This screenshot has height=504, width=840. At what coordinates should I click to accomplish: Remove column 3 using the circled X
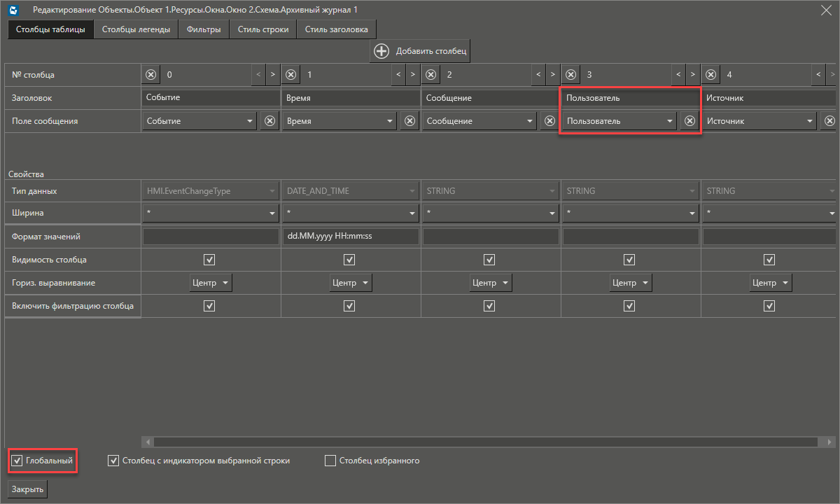[x=571, y=74]
